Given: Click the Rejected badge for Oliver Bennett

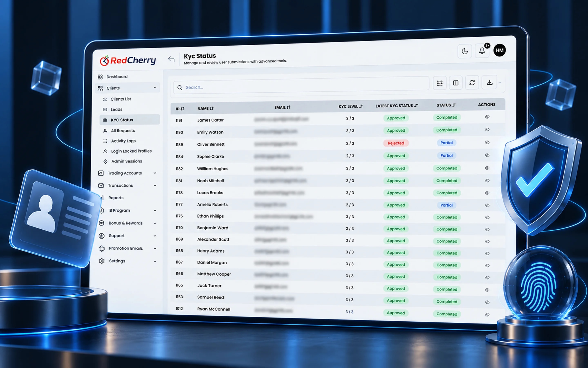Looking at the screenshot, I should (x=396, y=143).
